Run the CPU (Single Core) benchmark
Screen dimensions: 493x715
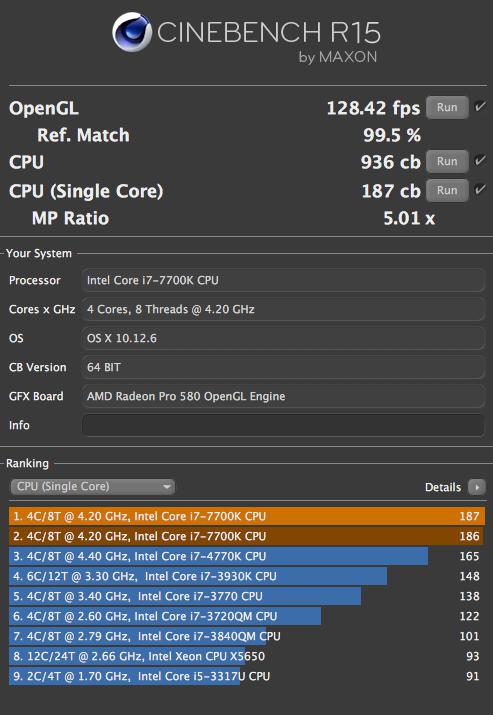click(447, 190)
